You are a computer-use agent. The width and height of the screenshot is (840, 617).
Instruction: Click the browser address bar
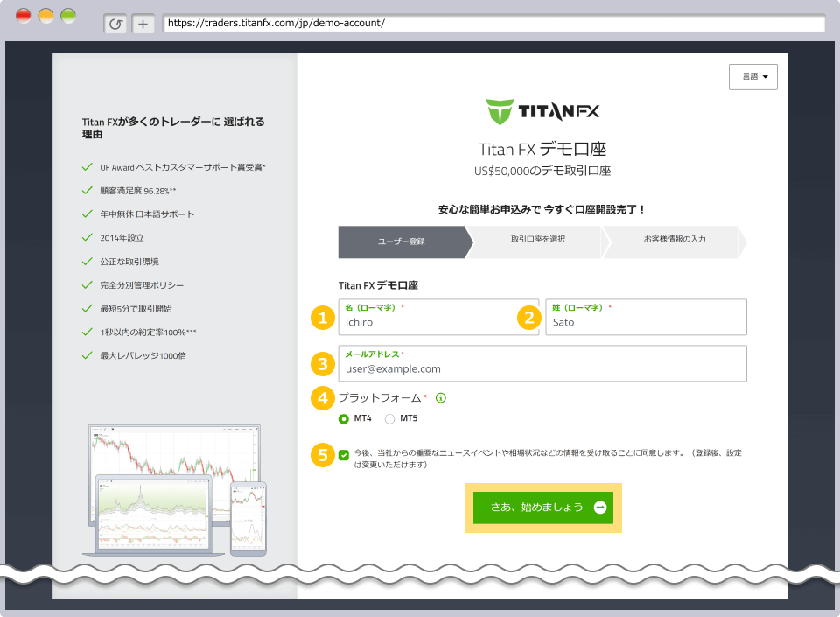pos(490,23)
